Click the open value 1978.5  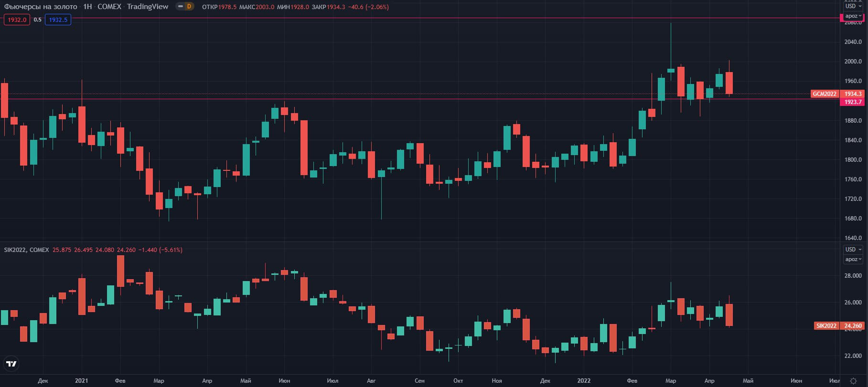pyautogui.click(x=227, y=7)
